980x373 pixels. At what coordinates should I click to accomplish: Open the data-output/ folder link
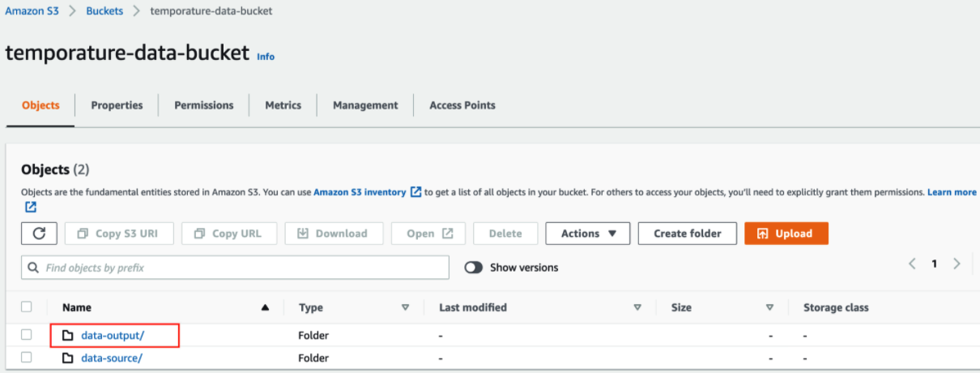tap(113, 335)
